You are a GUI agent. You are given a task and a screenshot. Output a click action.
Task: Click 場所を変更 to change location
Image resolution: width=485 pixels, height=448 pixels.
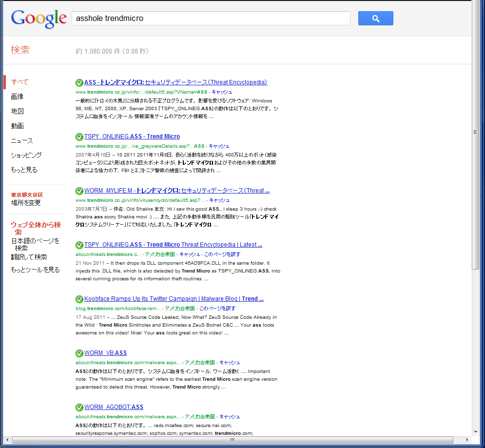point(26,203)
